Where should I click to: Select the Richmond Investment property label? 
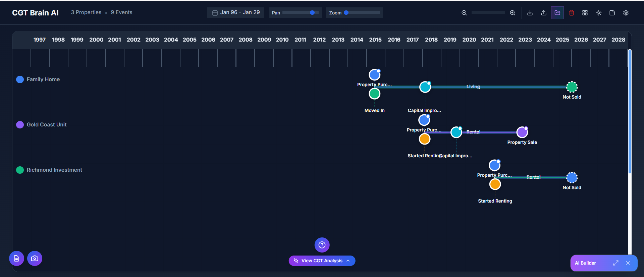click(x=54, y=170)
